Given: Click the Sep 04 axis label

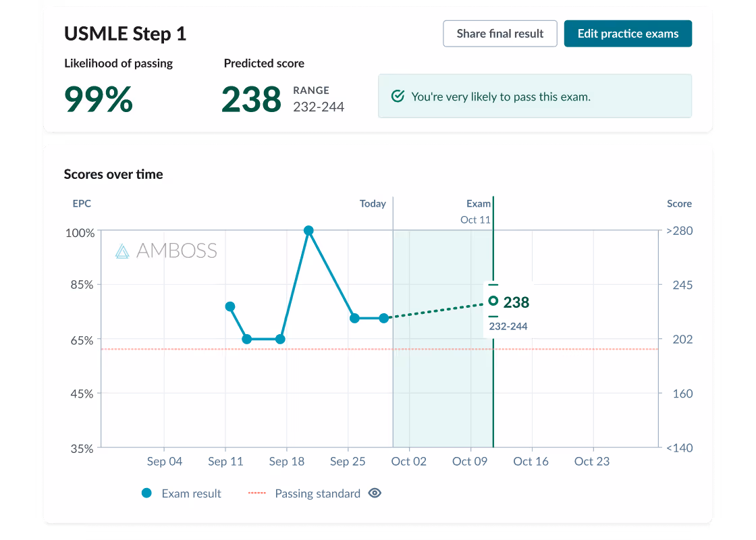Looking at the screenshot, I should coord(165,462).
